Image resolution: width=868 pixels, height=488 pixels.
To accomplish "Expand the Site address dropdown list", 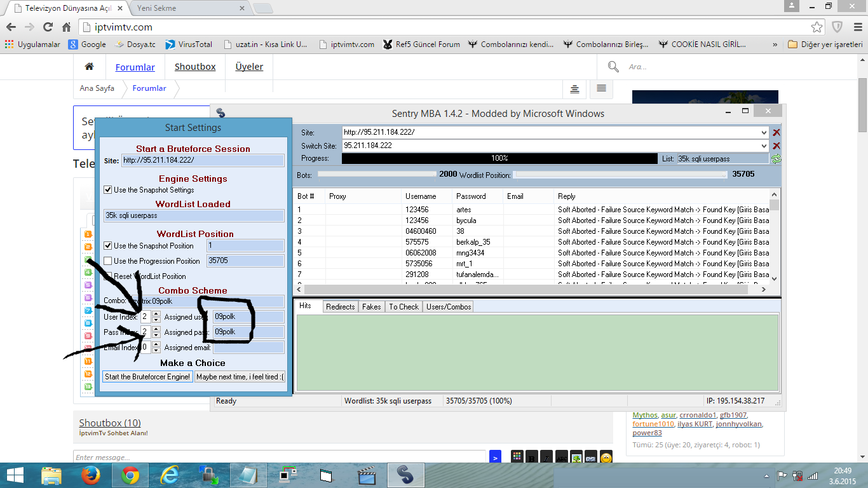I will pos(764,133).
